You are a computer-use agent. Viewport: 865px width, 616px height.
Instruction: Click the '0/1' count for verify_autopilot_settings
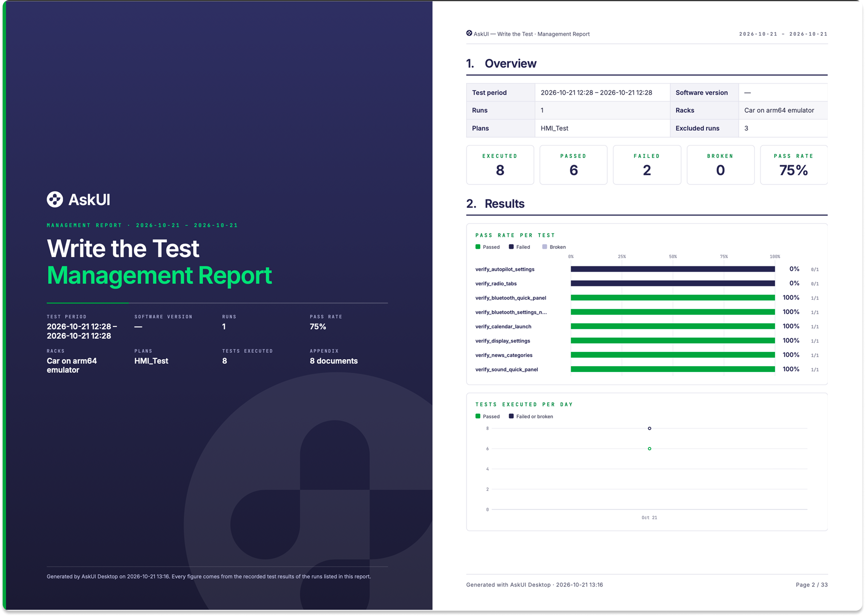tap(815, 270)
